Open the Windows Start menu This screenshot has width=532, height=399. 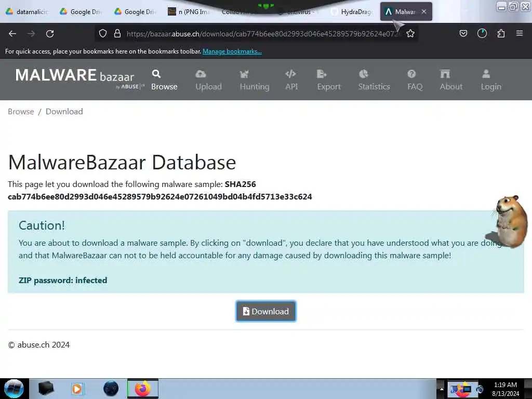14,389
